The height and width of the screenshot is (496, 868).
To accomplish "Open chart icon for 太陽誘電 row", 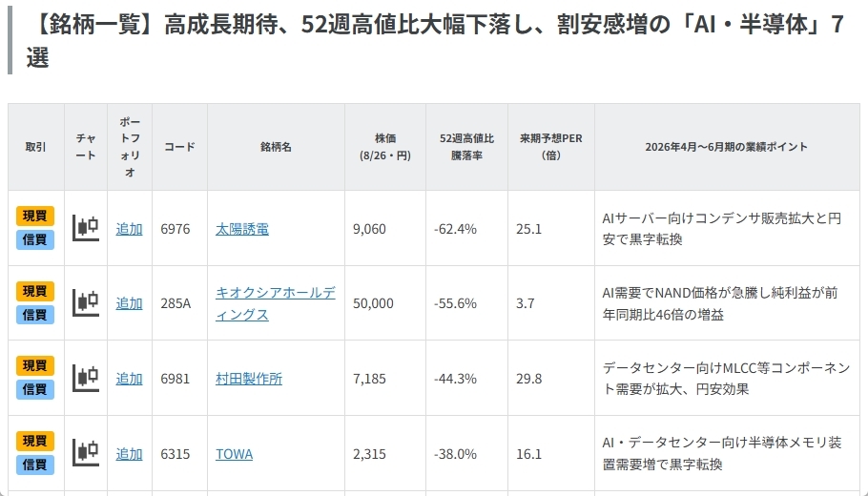I will tap(86, 228).
